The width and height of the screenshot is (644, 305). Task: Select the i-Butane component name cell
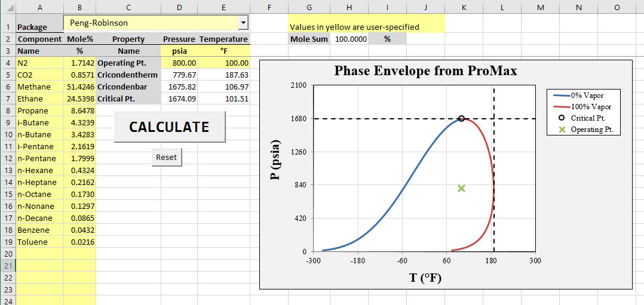[x=40, y=123]
